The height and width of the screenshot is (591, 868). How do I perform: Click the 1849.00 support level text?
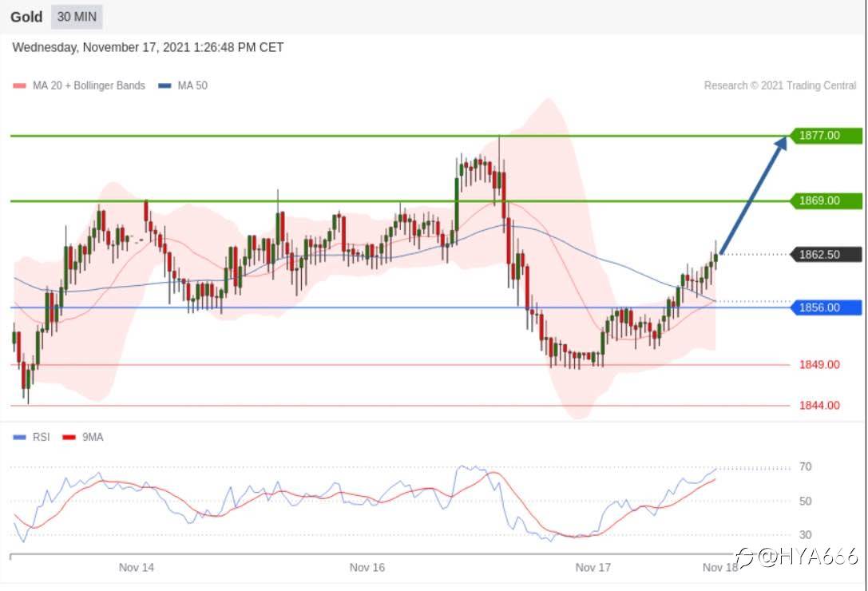point(819,364)
